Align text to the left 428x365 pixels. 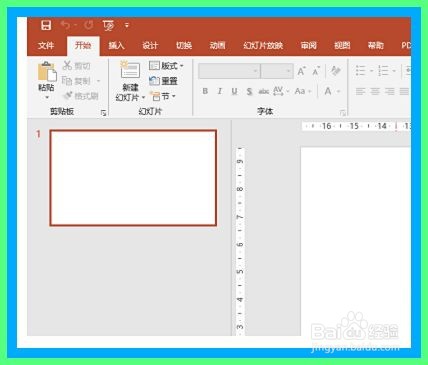tap(360, 91)
